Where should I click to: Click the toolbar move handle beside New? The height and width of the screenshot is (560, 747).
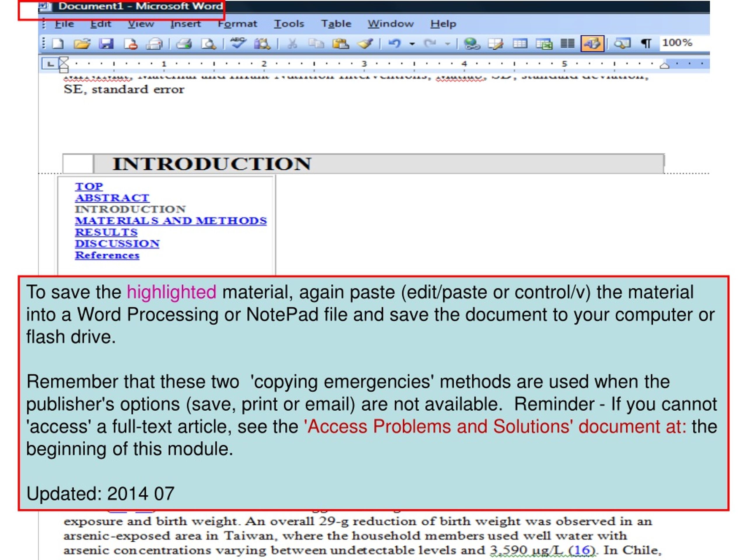click(x=44, y=44)
